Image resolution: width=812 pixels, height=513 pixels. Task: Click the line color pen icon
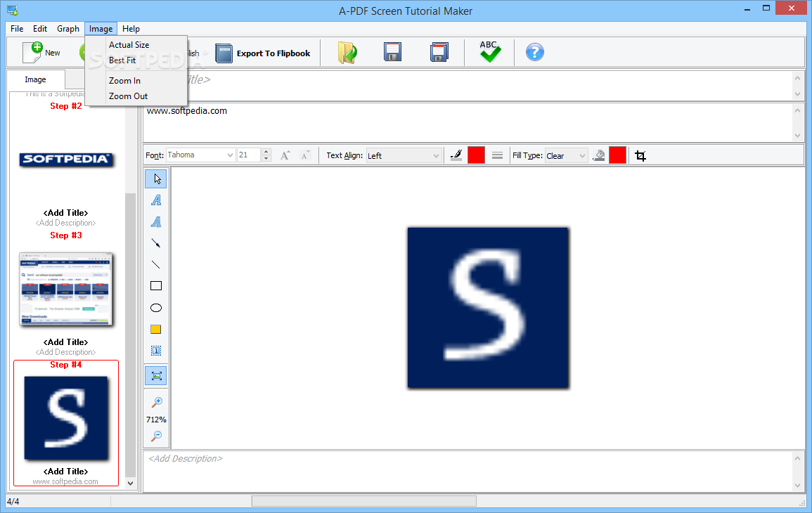click(x=456, y=155)
